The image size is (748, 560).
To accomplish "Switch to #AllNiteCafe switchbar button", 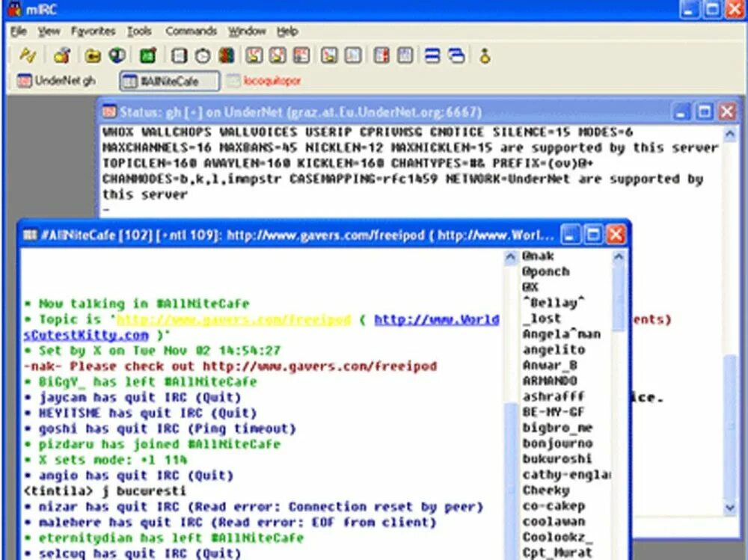I will [x=169, y=81].
